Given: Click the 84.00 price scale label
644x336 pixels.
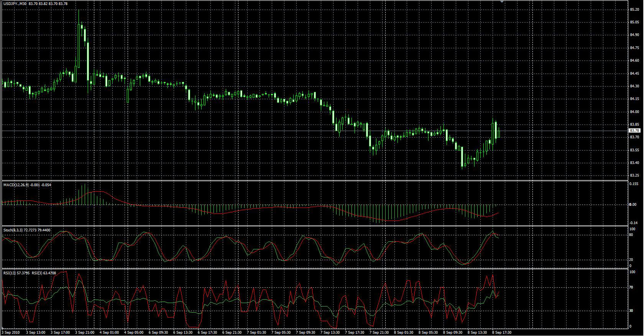Looking at the screenshot, I should 634,112.
